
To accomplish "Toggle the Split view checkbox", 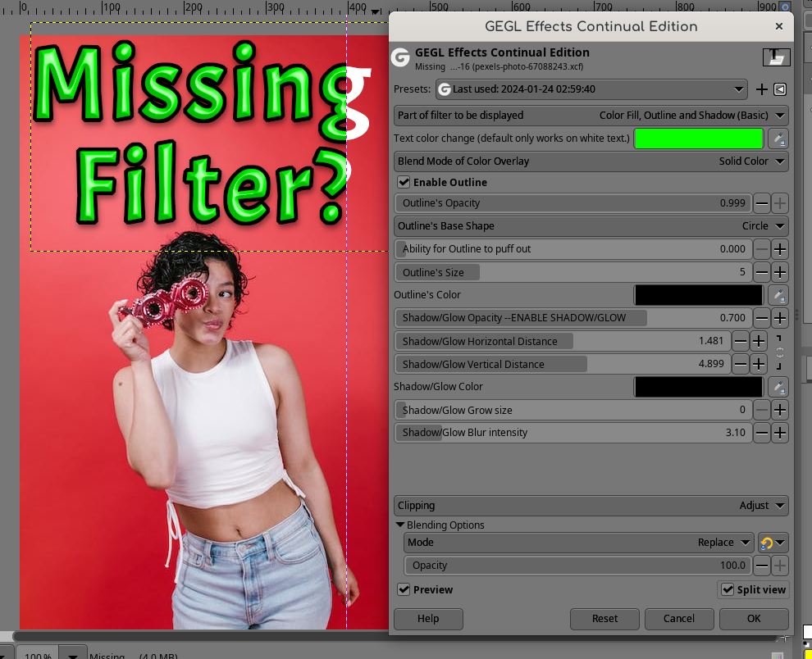I will pyautogui.click(x=728, y=589).
